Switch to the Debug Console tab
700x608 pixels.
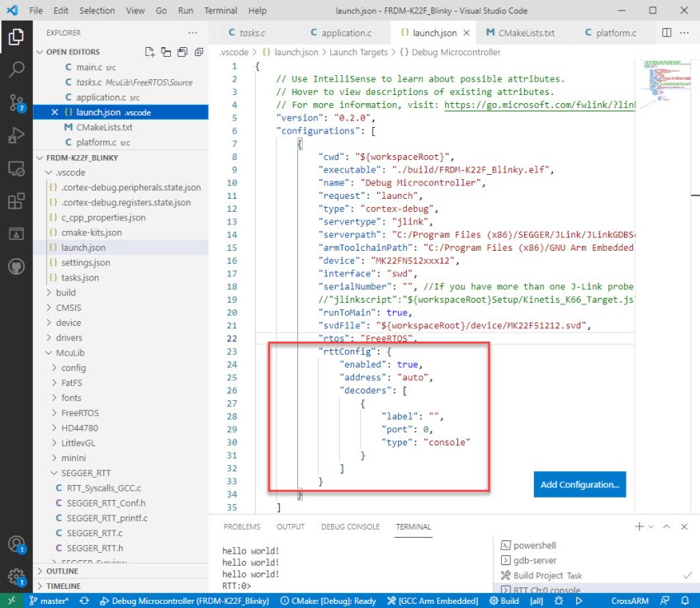coord(350,526)
